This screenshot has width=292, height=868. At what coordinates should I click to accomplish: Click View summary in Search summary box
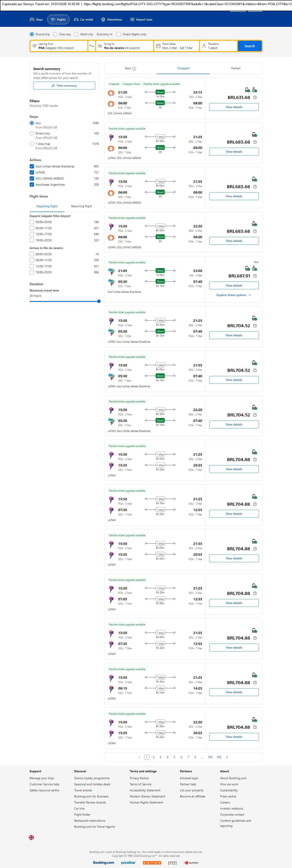click(x=64, y=86)
